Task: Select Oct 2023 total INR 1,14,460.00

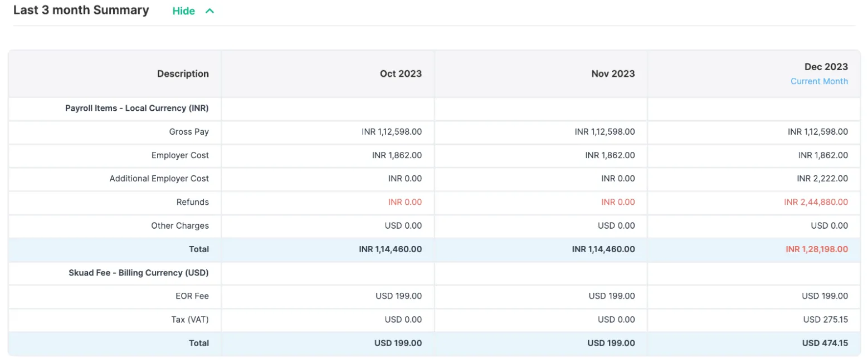Action: point(390,249)
